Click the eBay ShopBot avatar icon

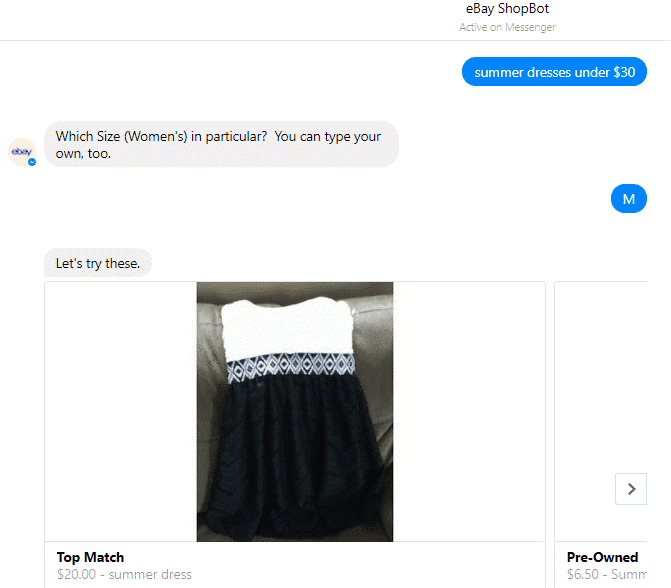click(x=22, y=151)
